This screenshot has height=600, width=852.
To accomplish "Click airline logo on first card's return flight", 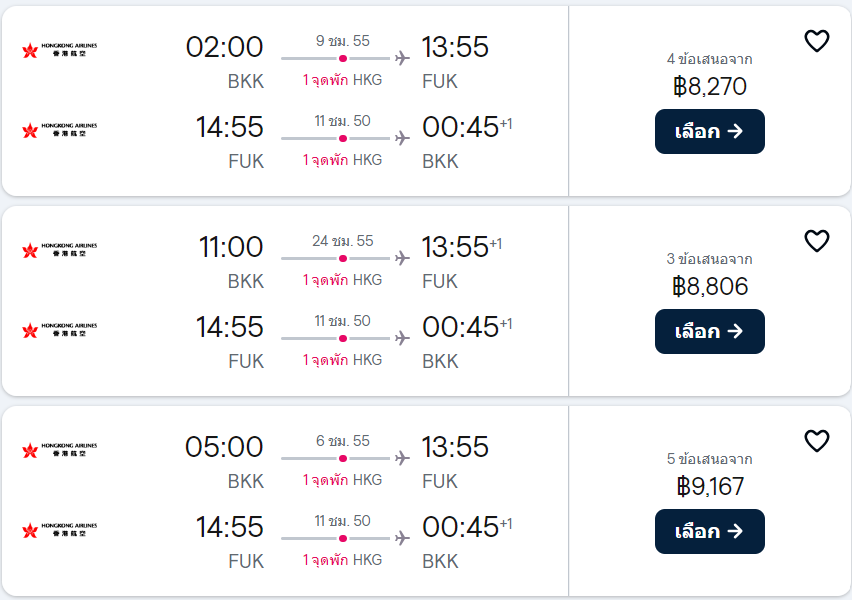I will (60, 130).
